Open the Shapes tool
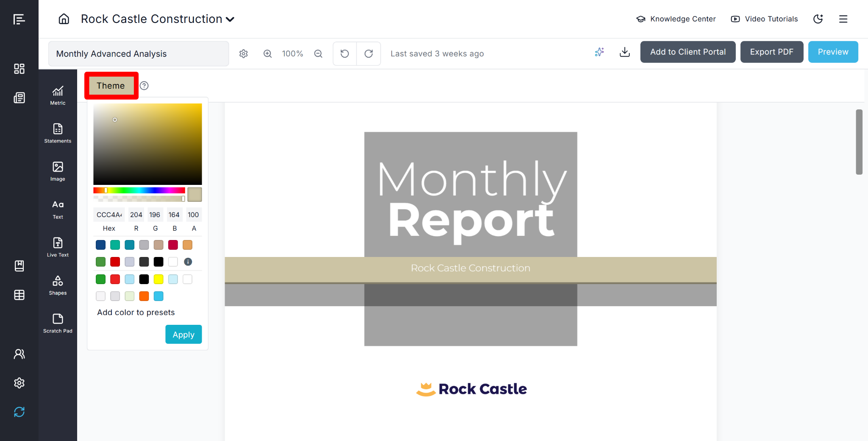Image resolution: width=868 pixels, height=441 pixels. 58,285
